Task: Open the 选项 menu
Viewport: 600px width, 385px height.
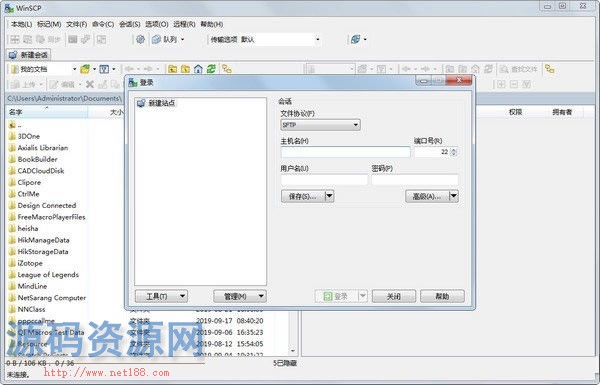Action: (x=157, y=24)
